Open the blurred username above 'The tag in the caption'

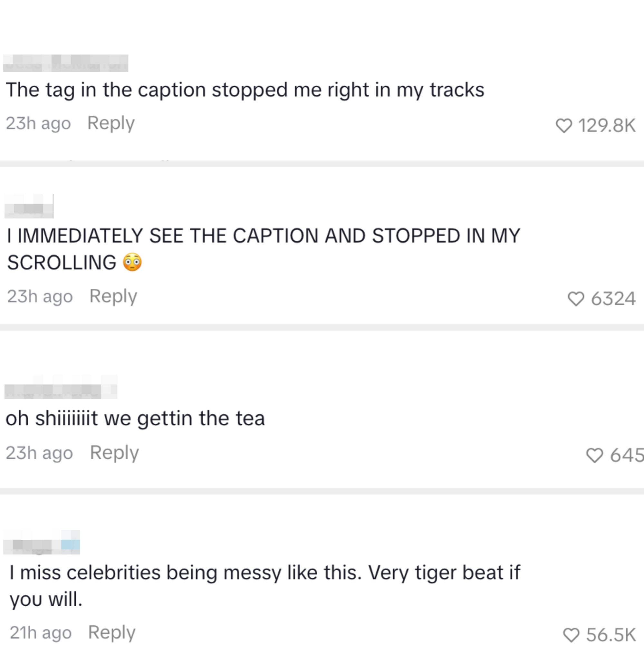66,63
